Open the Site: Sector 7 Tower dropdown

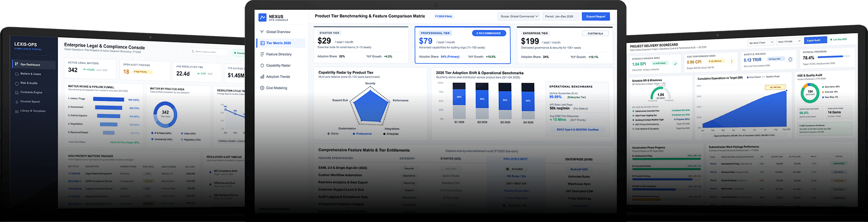coord(761,42)
